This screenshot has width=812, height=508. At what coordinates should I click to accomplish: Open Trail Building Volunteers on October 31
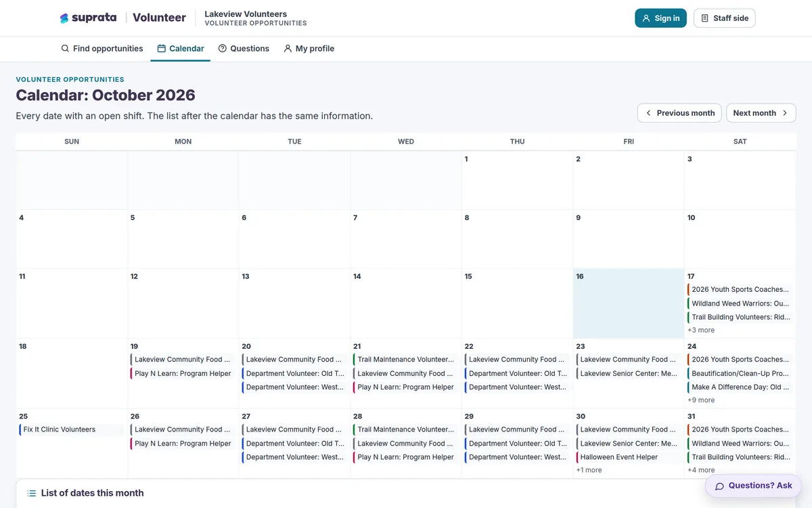coord(740,457)
